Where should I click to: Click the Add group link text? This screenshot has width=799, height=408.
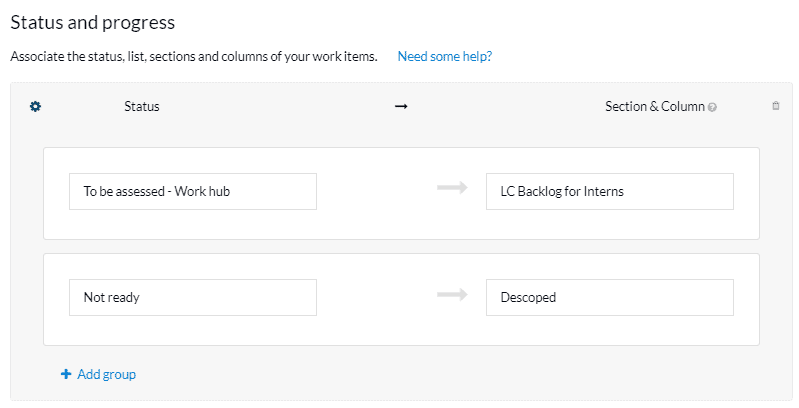point(106,374)
